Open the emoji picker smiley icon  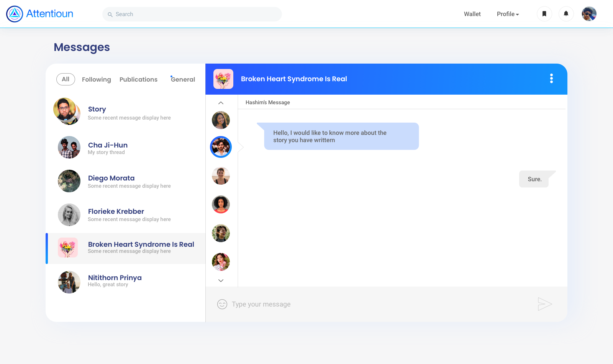point(222,304)
